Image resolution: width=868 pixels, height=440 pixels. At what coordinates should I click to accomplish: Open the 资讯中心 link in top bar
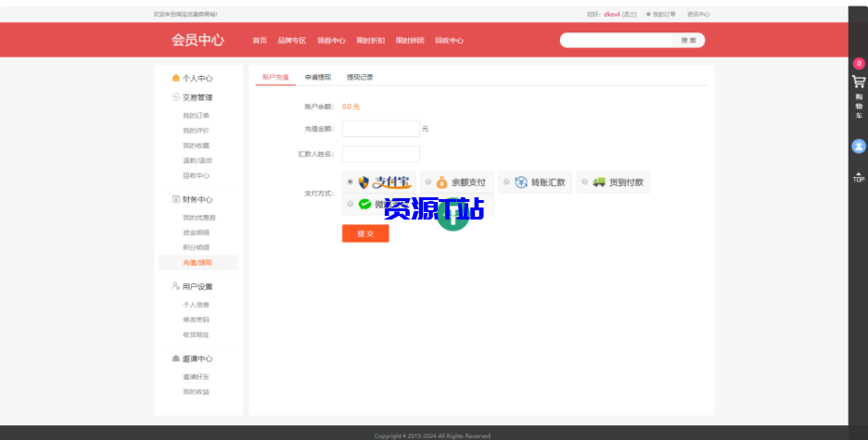click(698, 15)
